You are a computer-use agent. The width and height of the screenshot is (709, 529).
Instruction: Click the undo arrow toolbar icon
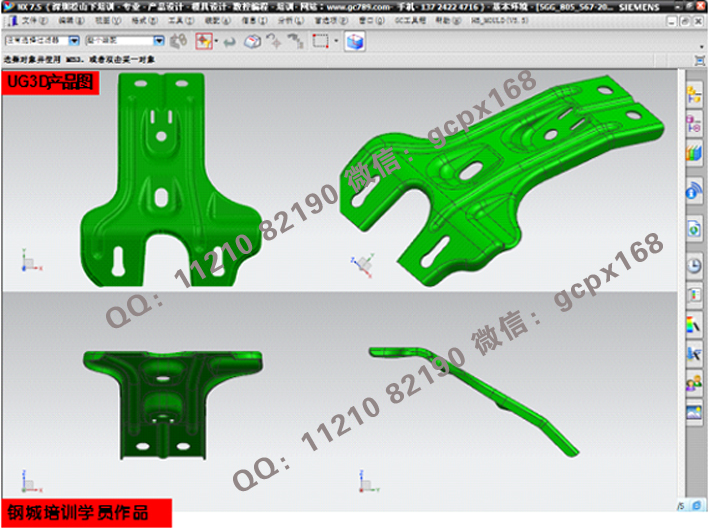[229, 42]
